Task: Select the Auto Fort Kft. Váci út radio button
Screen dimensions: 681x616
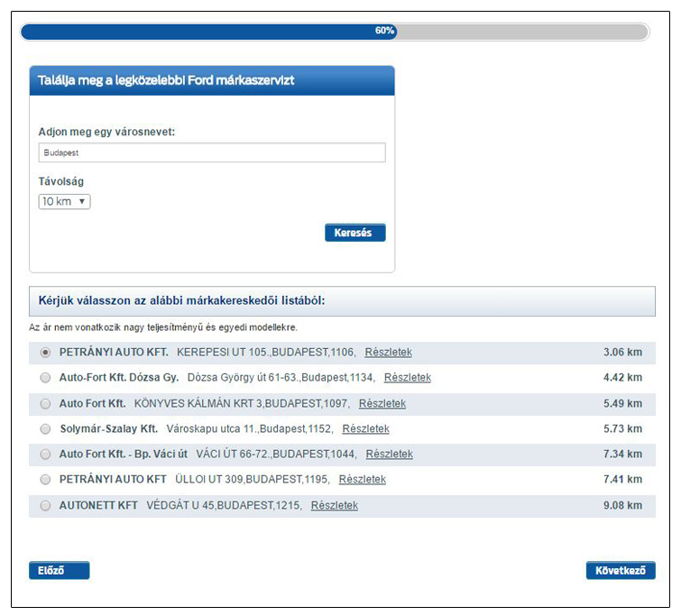Action: (45, 454)
